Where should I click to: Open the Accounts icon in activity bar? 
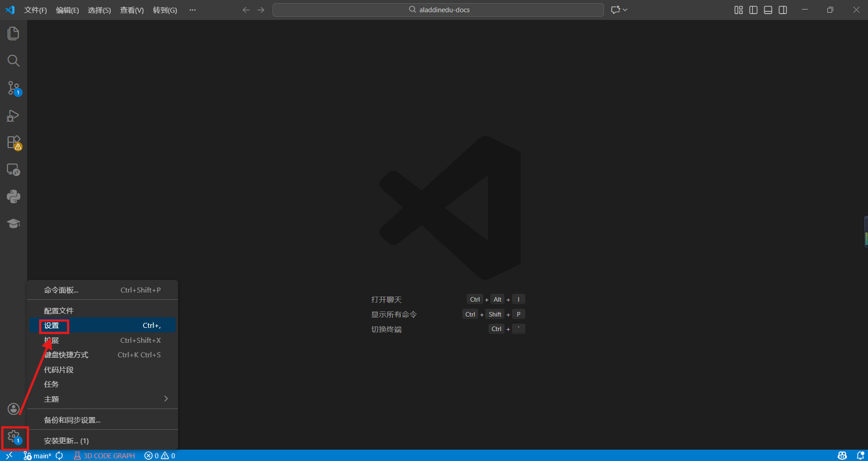click(13, 409)
